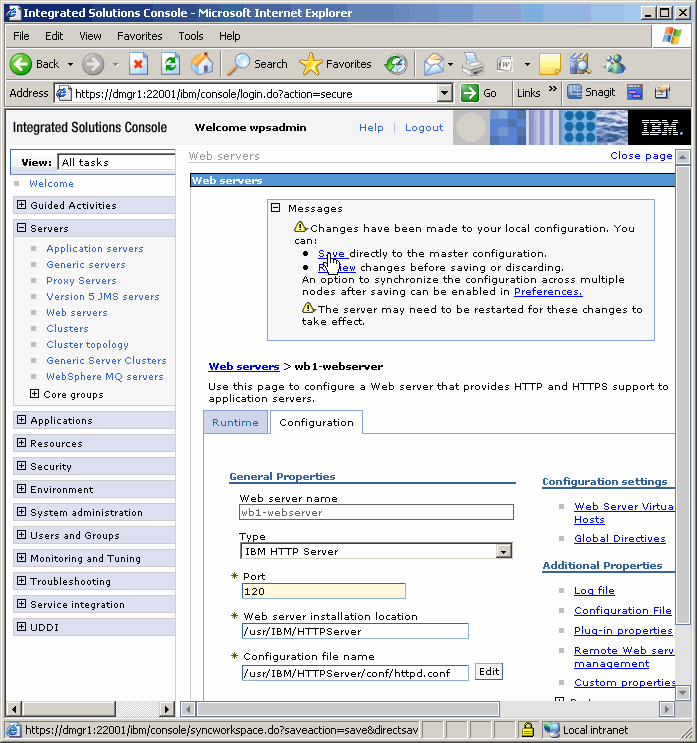Viewport: 697px width, 743px height.
Task: Click the Logout link in the header
Action: coord(424,128)
